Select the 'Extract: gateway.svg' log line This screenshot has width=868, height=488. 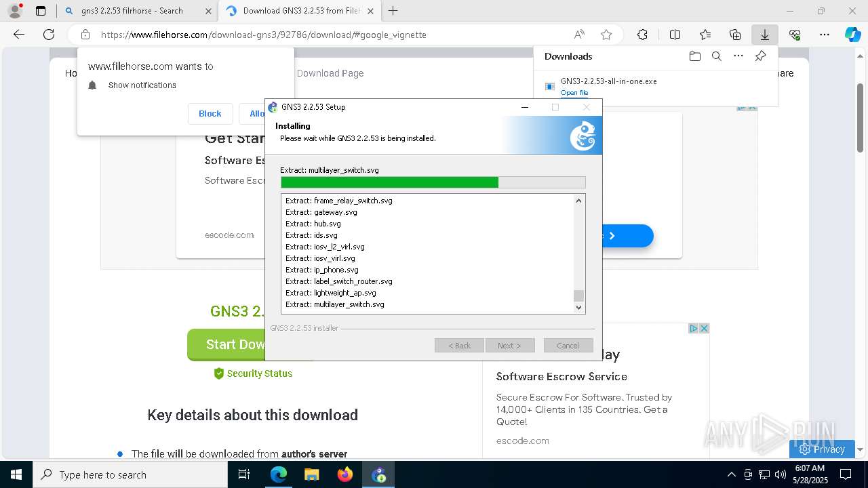(x=321, y=212)
